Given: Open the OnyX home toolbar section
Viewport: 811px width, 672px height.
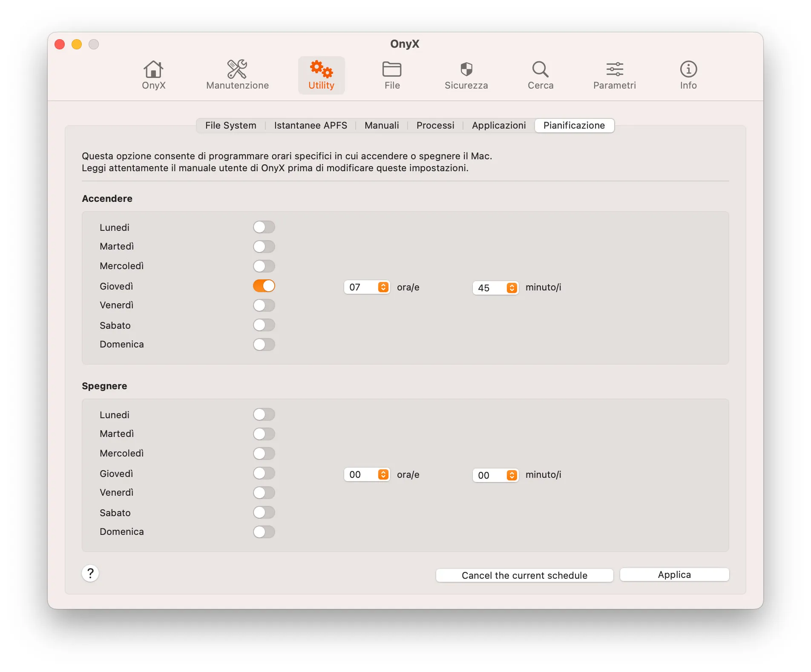Looking at the screenshot, I should (x=153, y=75).
